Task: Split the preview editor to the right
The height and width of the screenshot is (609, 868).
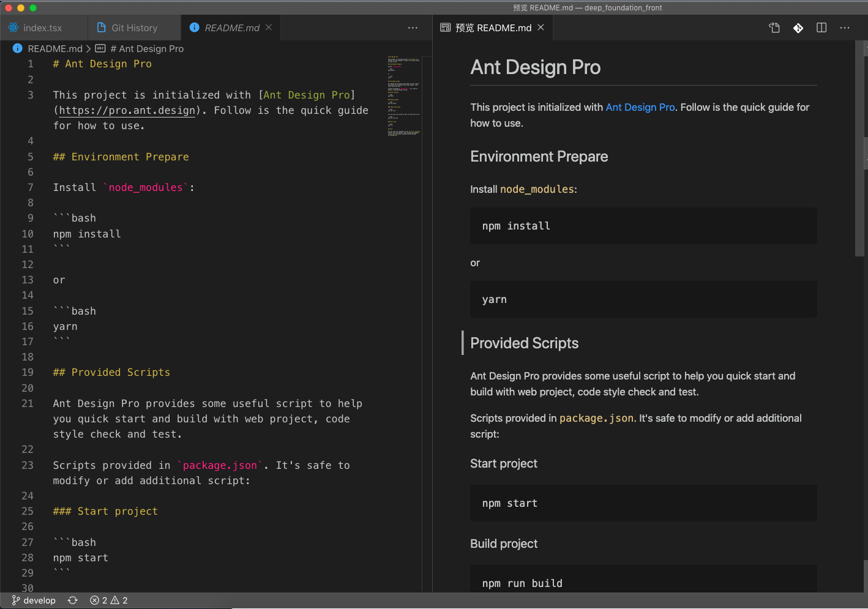Action: [x=821, y=28]
